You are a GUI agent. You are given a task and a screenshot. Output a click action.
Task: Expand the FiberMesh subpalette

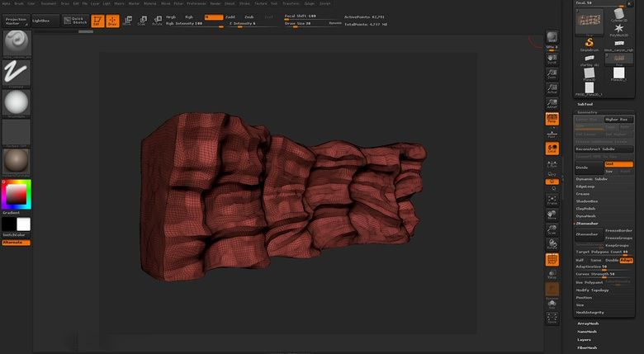click(588, 347)
